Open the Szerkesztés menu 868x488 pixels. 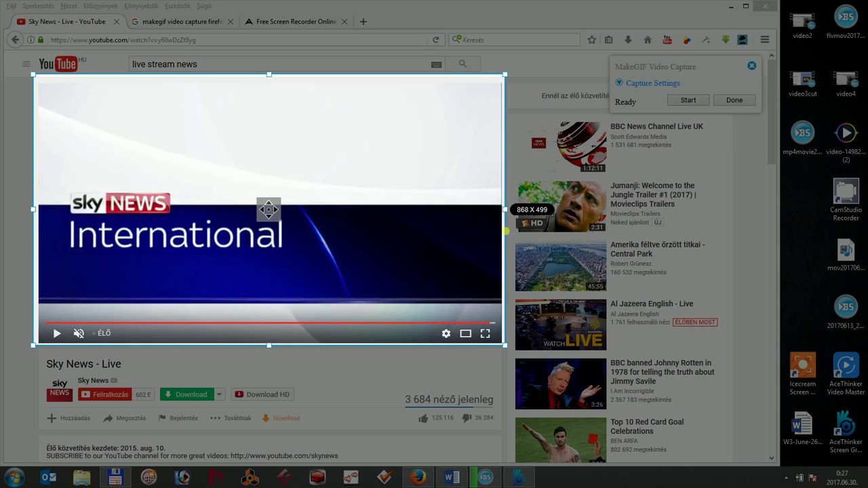click(x=38, y=6)
